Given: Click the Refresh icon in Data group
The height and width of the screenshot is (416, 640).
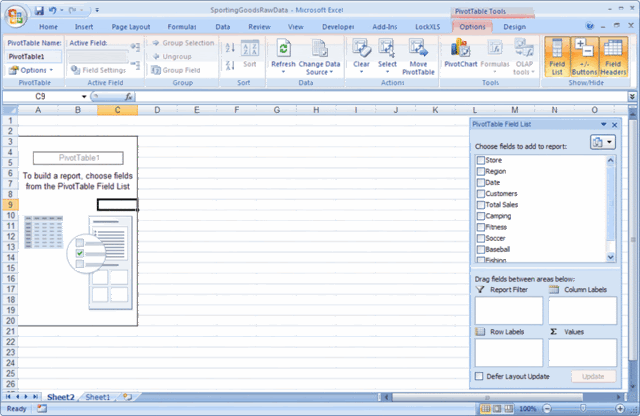Looking at the screenshot, I should point(283,49).
